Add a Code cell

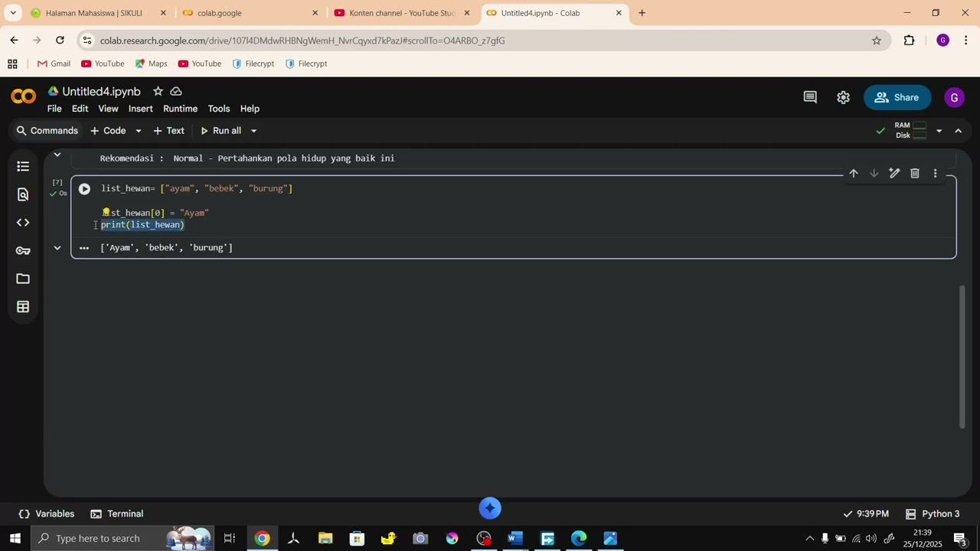click(108, 131)
